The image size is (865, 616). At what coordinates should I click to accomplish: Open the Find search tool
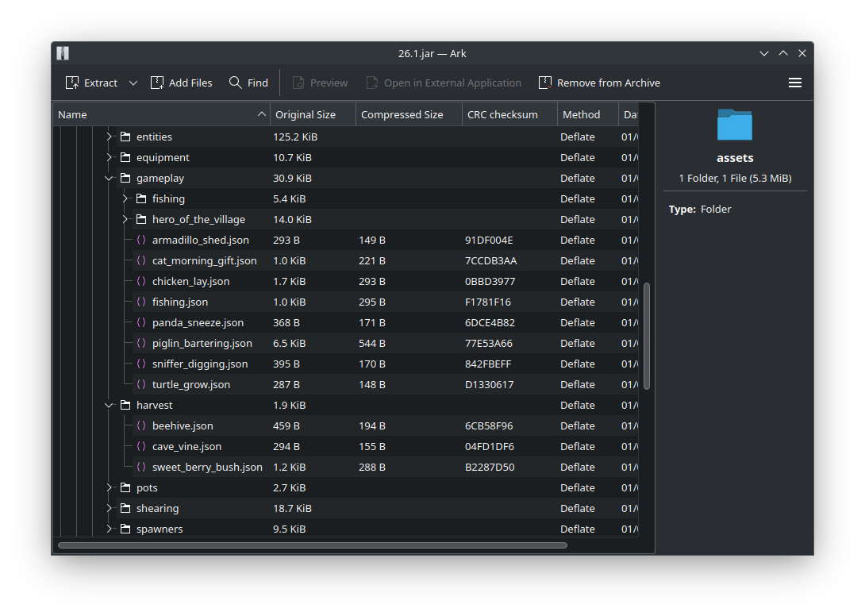click(x=248, y=83)
